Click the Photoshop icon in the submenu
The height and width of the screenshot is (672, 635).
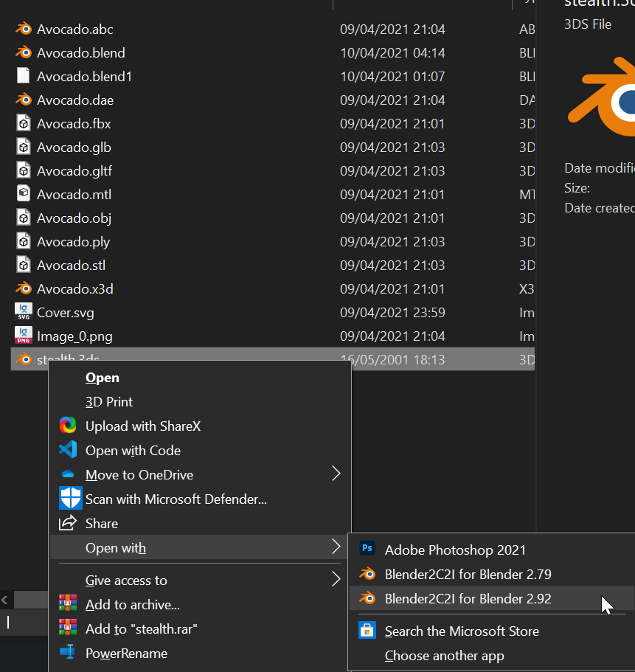point(367,549)
